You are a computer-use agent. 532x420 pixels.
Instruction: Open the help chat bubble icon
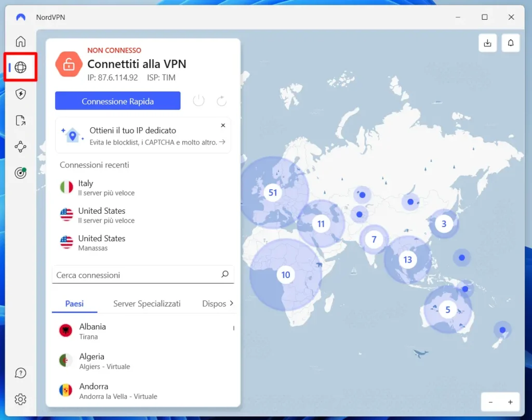21,373
